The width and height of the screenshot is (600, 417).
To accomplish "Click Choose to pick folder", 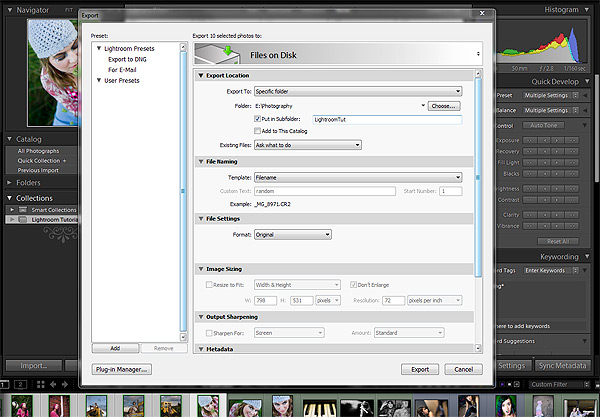I will tap(444, 106).
